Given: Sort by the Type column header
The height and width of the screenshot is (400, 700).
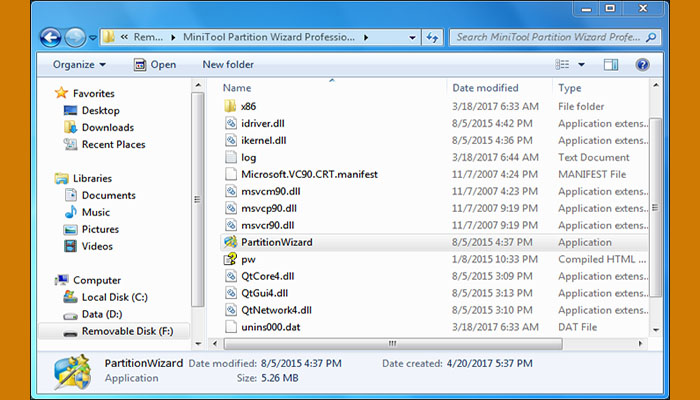Looking at the screenshot, I should click(x=569, y=88).
